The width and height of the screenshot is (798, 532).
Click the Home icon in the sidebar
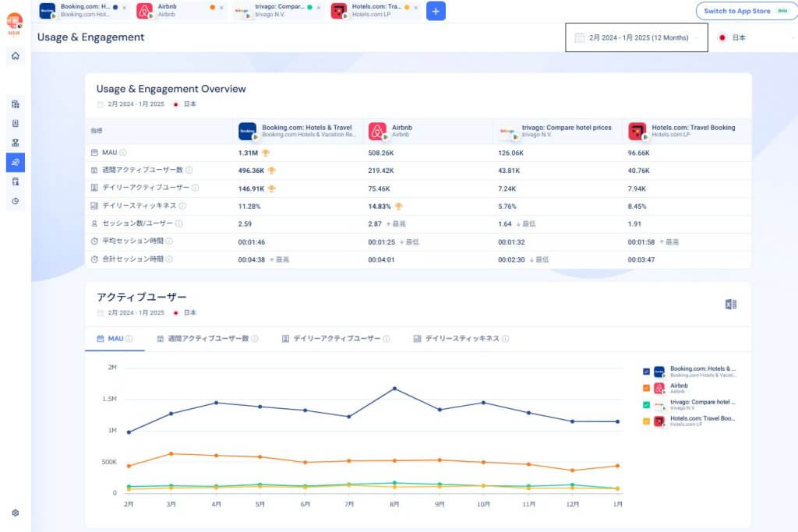[x=16, y=56]
